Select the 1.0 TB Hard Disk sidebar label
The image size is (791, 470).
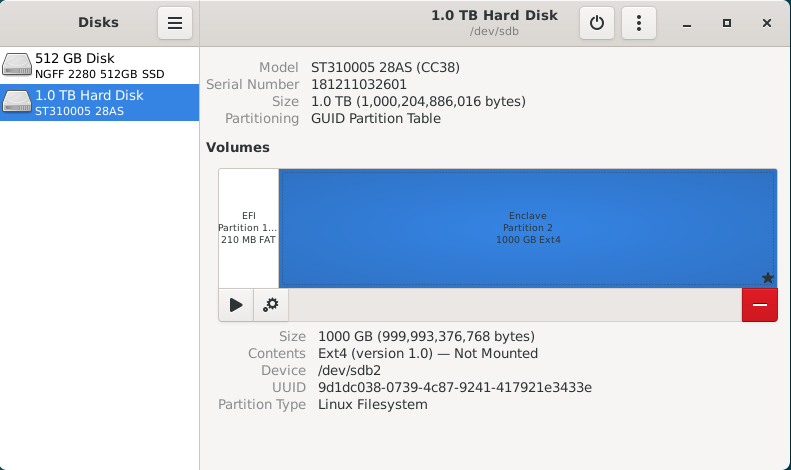click(x=89, y=95)
